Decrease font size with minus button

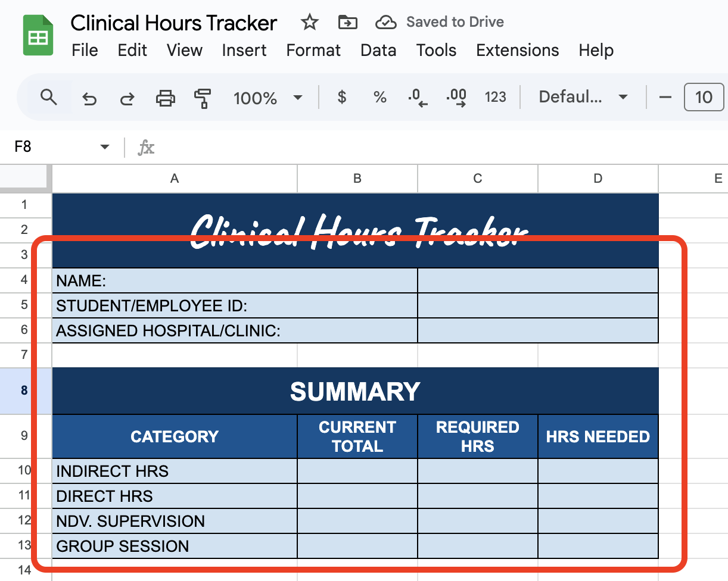pyautogui.click(x=665, y=97)
